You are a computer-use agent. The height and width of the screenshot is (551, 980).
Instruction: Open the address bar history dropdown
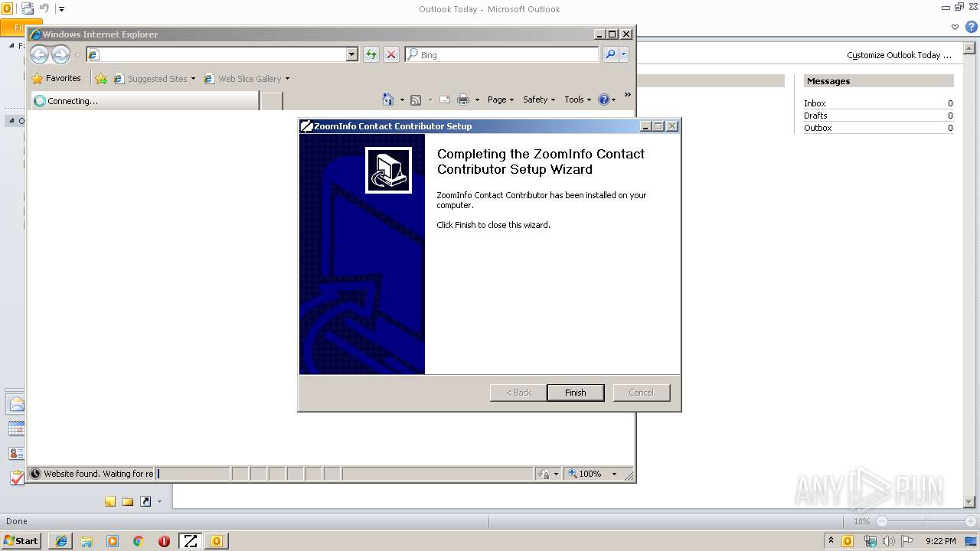pos(352,54)
